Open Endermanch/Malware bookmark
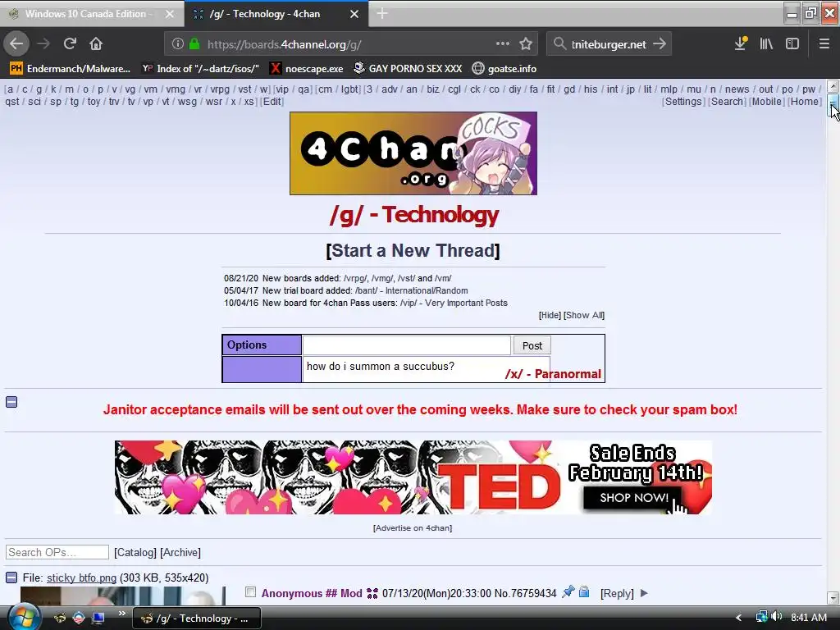Screen dimensions: 840x630 pyautogui.click(x=71, y=69)
